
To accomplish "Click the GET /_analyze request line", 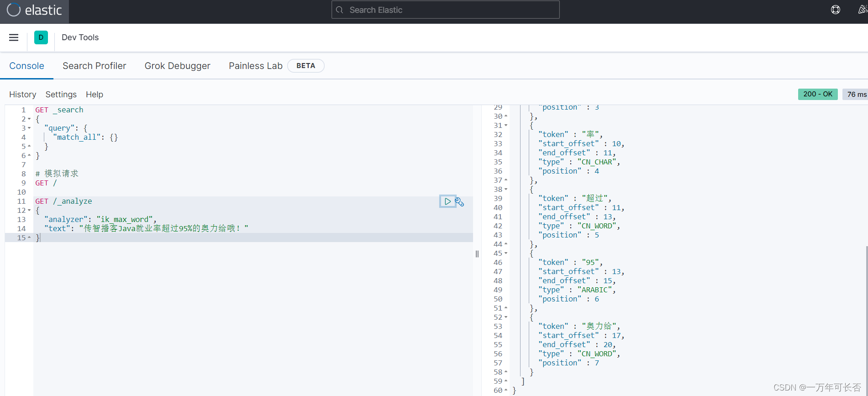I will coord(63,201).
